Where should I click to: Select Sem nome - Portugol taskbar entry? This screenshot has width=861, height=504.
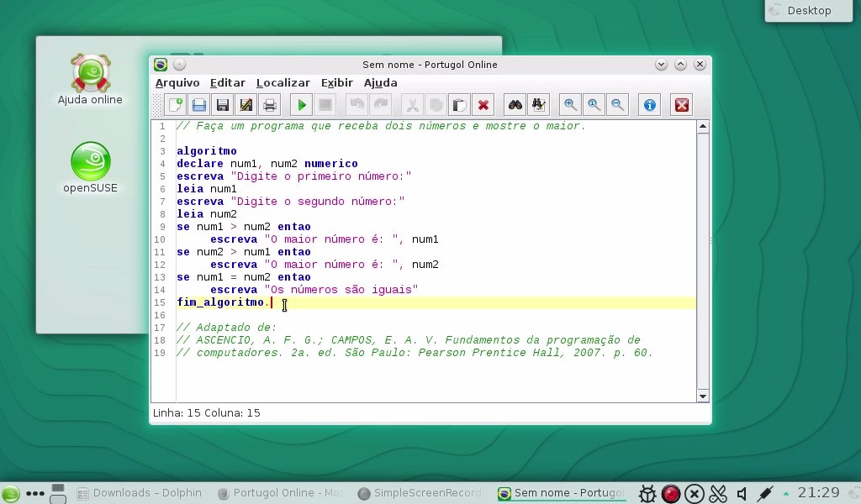pyautogui.click(x=561, y=493)
